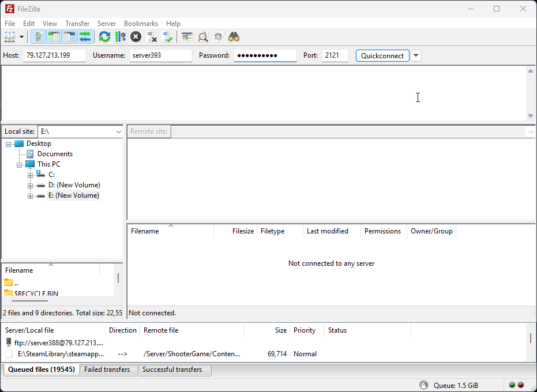Click the $RECYCLE.BIN folder icon
Image resolution: width=537 pixels, height=392 pixels.
pyautogui.click(x=9, y=293)
